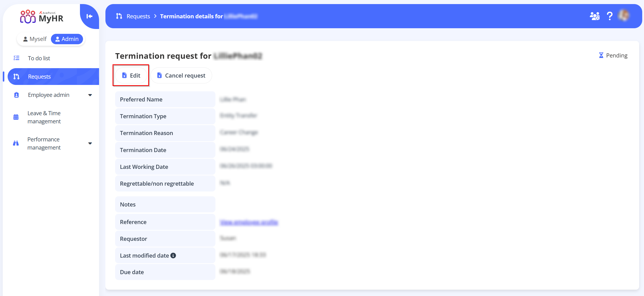Viewport: 644px width, 296px height.
Task: Expand the Performance management menu arrow
Action: coord(90,143)
